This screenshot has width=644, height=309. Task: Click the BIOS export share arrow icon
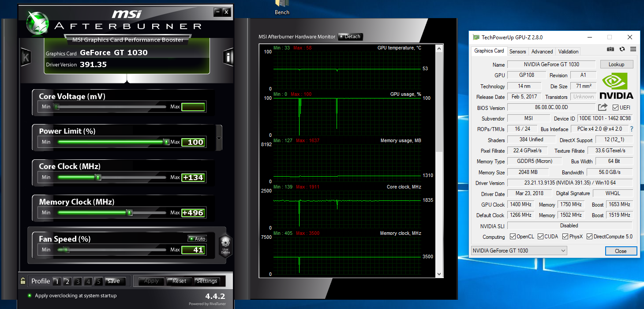pos(603,107)
